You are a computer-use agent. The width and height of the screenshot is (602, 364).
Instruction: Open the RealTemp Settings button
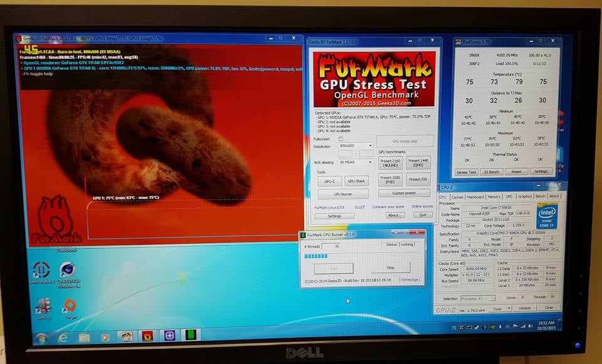pos(541,171)
